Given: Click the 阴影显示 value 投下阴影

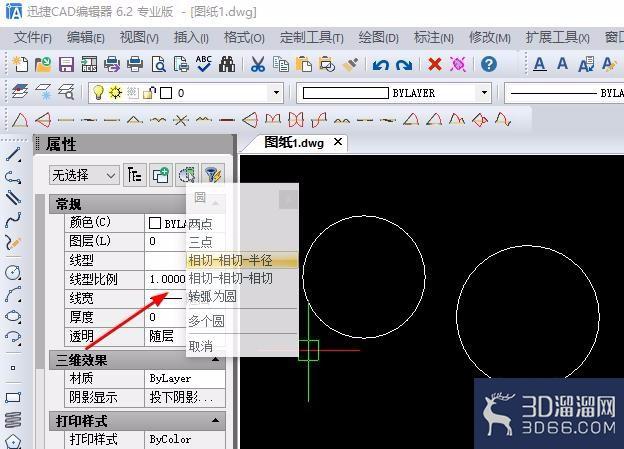Looking at the screenshot, I should click(x=185, y=397).
